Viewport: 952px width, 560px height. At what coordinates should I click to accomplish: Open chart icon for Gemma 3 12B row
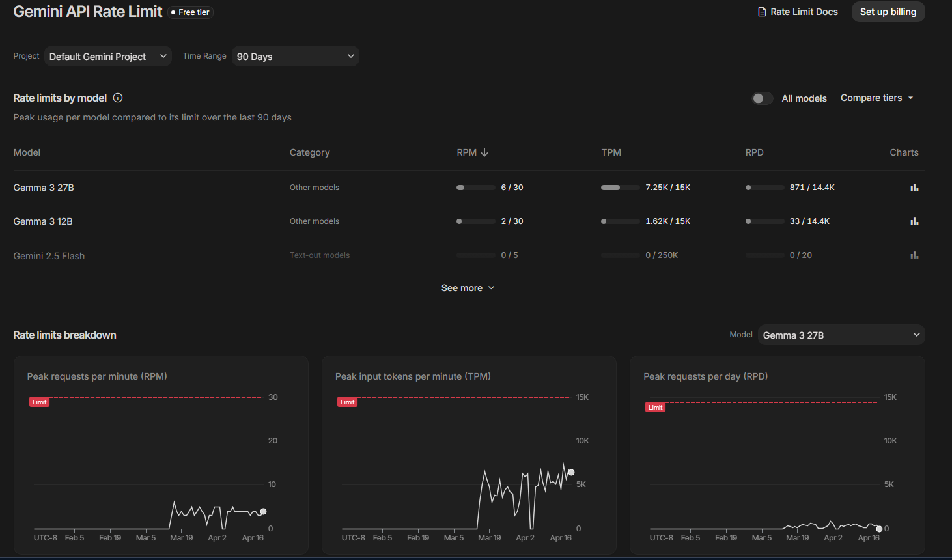coord(914,221)
